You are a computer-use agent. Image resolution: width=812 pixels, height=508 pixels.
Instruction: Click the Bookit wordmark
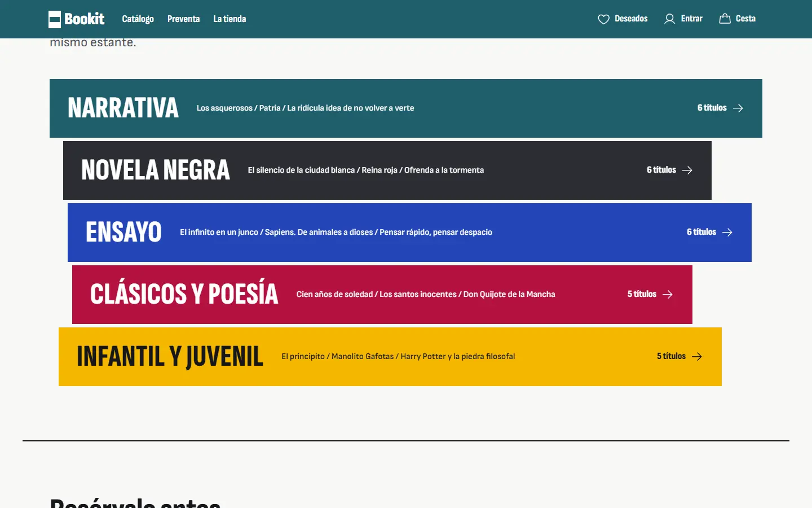84,19
